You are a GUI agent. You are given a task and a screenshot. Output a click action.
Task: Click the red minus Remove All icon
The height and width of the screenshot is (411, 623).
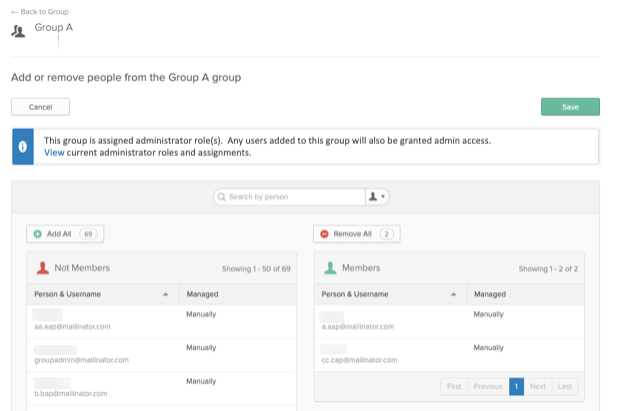324,234
